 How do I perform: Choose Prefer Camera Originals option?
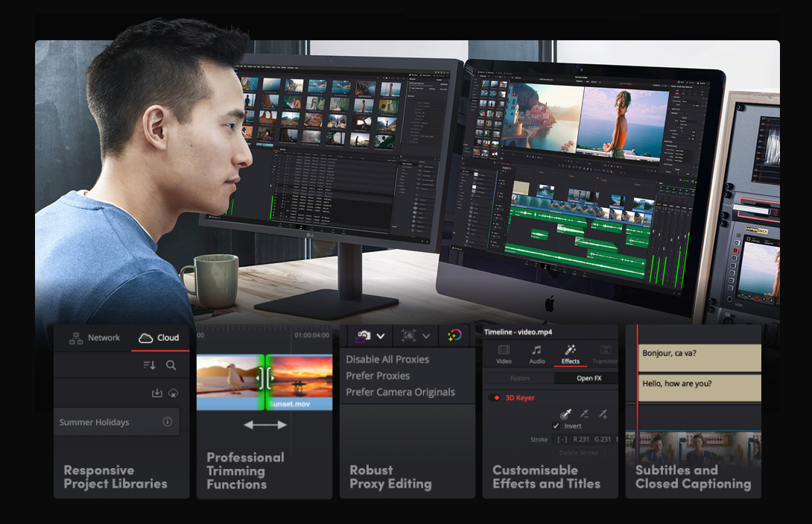point(400,392)
